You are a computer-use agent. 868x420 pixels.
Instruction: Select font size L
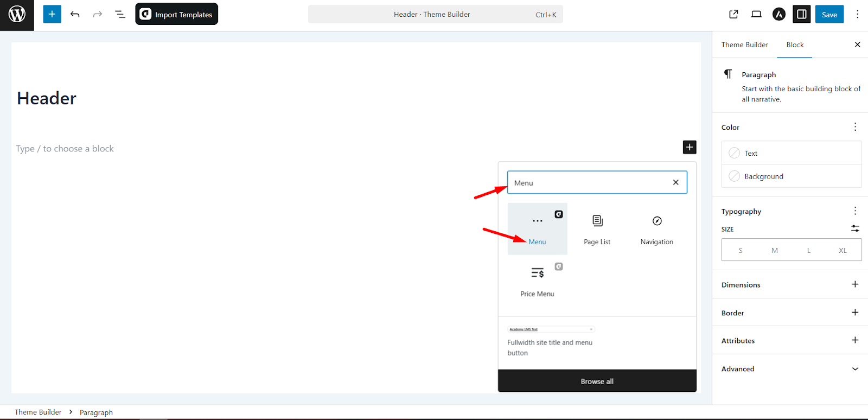click(x=808, y=250)
